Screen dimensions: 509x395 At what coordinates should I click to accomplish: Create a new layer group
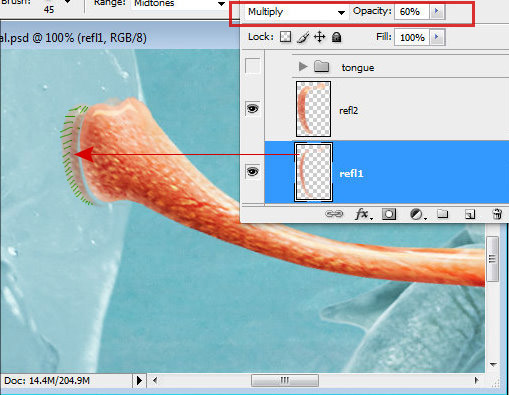click(x=443, y=214)
